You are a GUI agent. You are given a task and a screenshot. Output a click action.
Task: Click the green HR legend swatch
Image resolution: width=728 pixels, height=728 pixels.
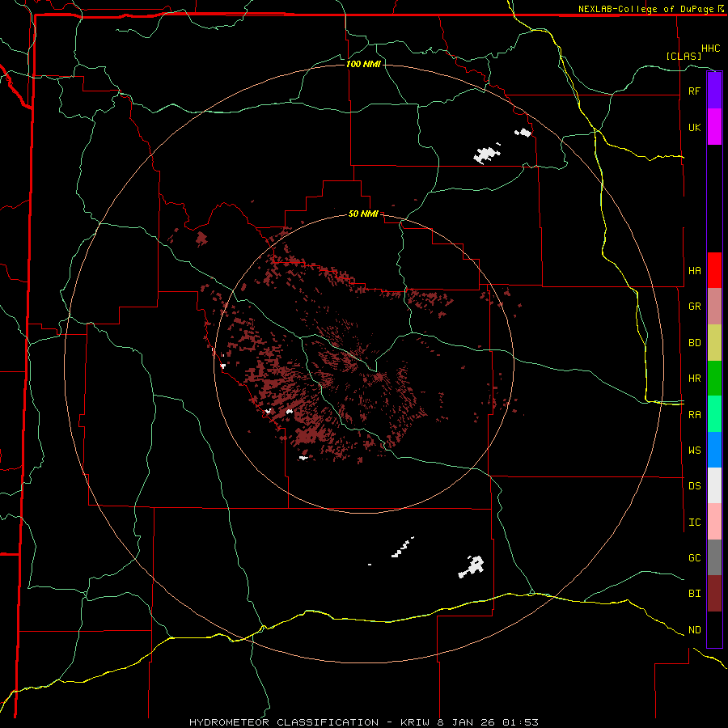714,379
